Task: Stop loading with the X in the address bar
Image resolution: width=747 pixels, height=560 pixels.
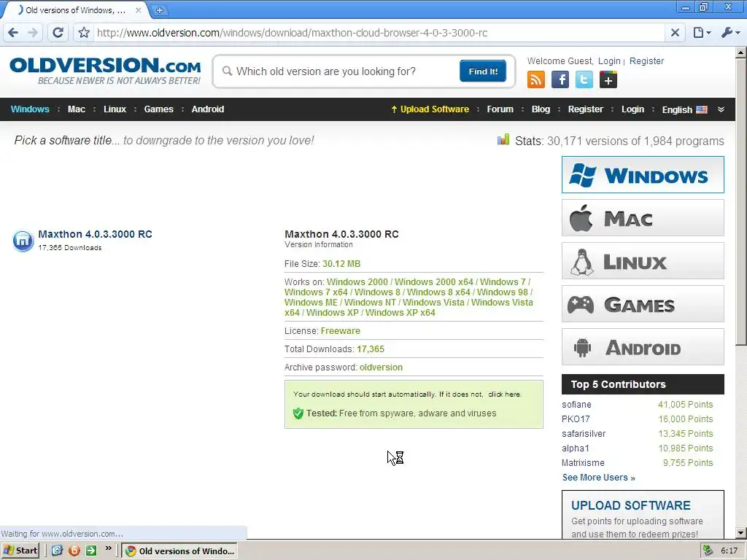Action: (675, 32)
